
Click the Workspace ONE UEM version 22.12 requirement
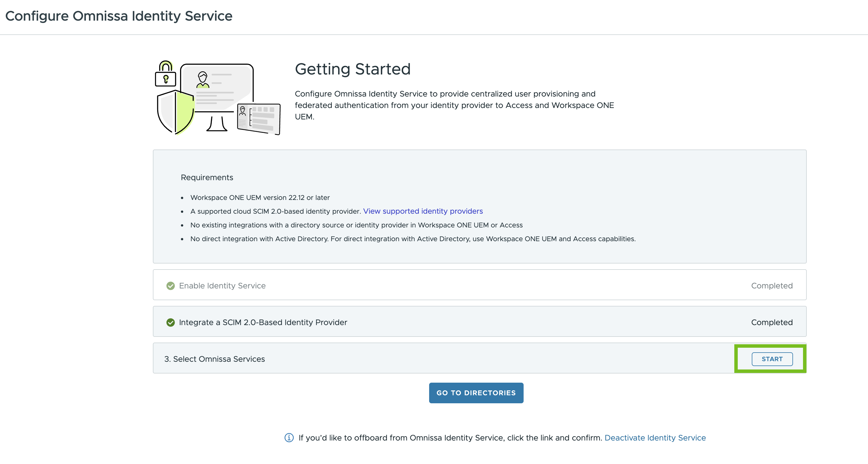point(260,198)
